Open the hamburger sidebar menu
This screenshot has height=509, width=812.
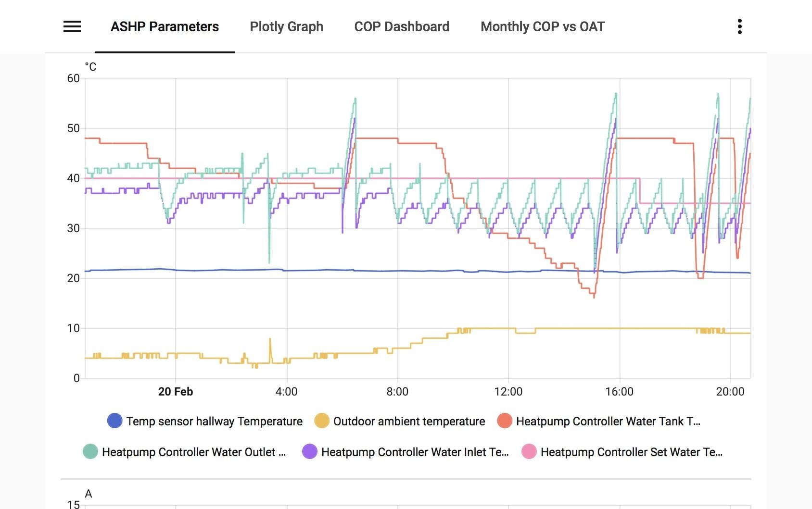click(x=72, y=26)
